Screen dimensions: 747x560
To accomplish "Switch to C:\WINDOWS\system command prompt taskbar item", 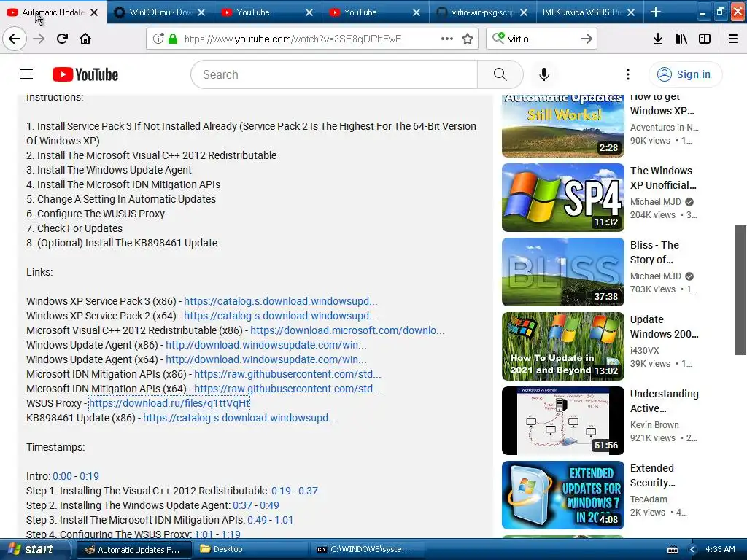I will 367,550.
